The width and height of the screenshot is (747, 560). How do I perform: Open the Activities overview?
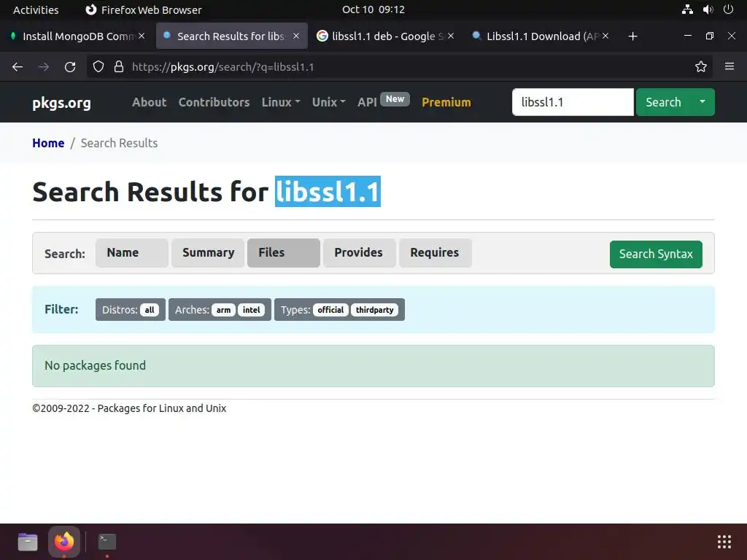(36, 9)
